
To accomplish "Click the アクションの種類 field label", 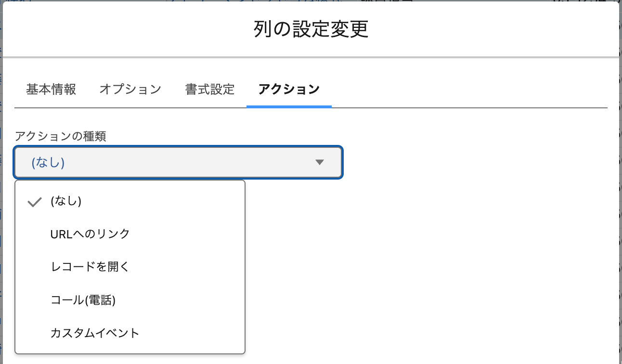I will click(60, 136).
